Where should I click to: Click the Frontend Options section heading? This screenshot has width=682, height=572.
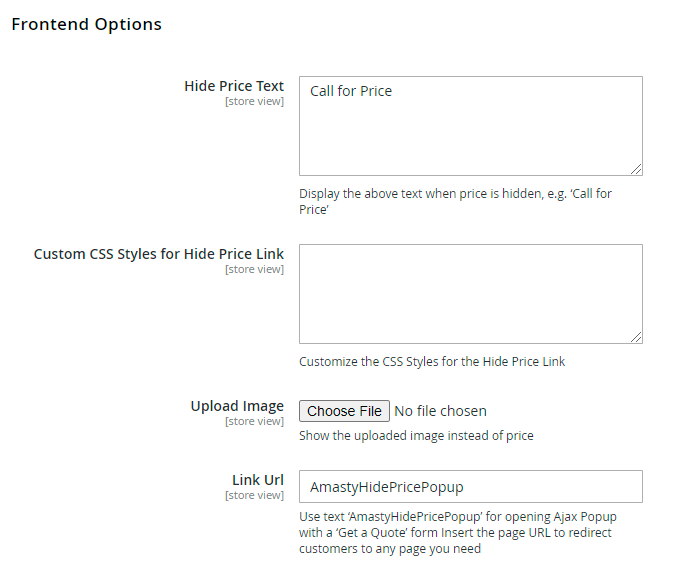[86, 24]
